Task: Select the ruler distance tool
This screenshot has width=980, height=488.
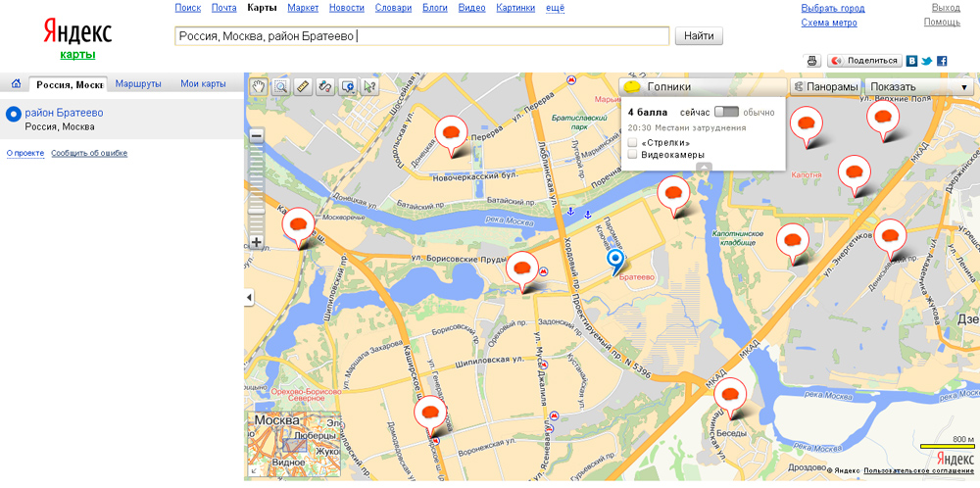Action: click(303, 86)
